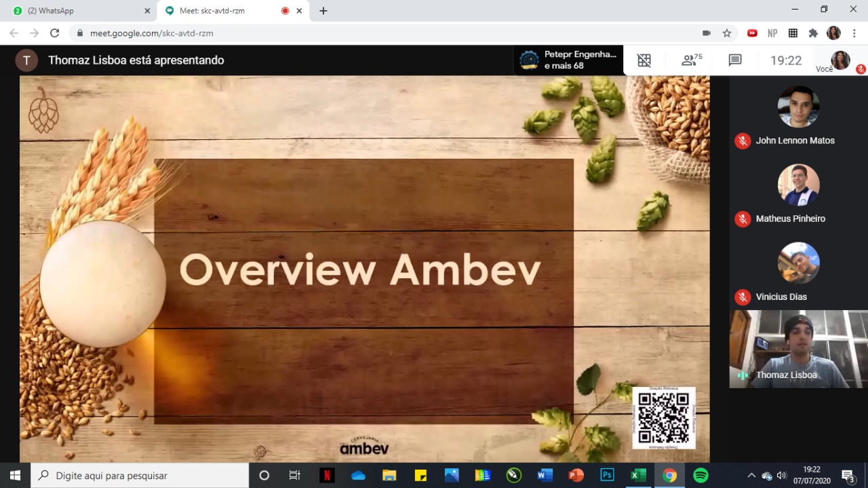Click the camera permission icon in address bar
The width and height of the screenshot is (868, 488).
(x=707, y=33)
